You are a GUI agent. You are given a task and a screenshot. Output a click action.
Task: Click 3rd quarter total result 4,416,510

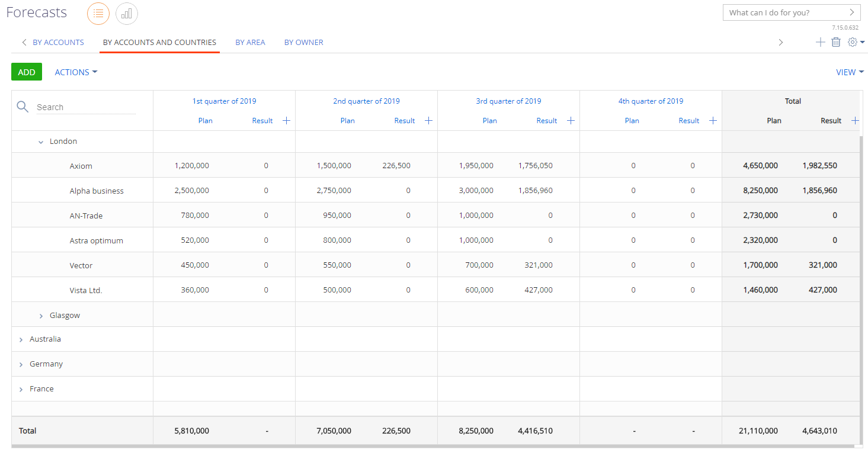coord(536,431)
